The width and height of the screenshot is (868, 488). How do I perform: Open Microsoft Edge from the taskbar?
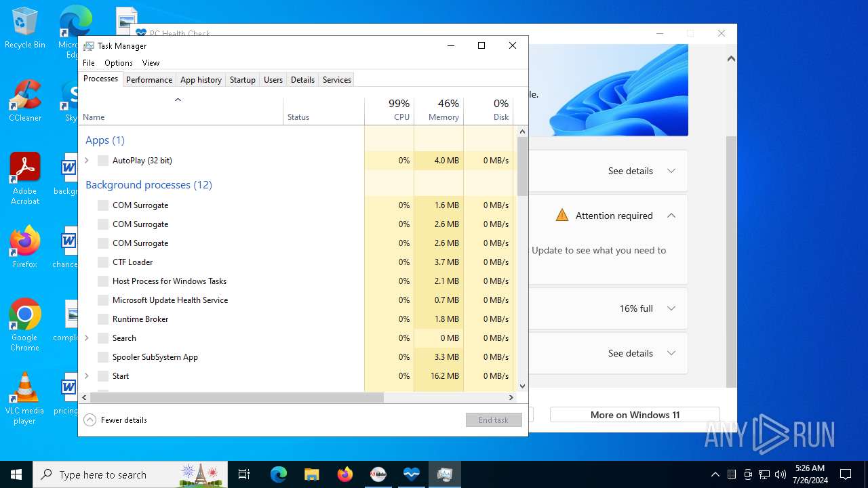tap(279, 474)
